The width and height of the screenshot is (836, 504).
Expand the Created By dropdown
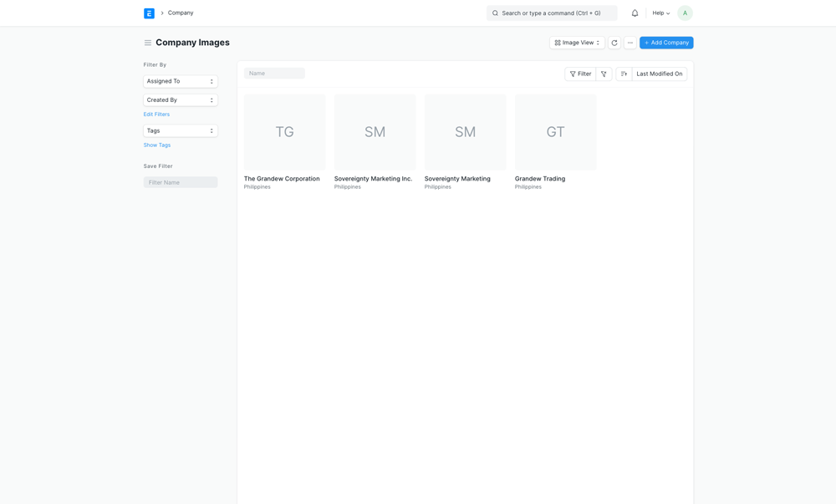[180, 99]
